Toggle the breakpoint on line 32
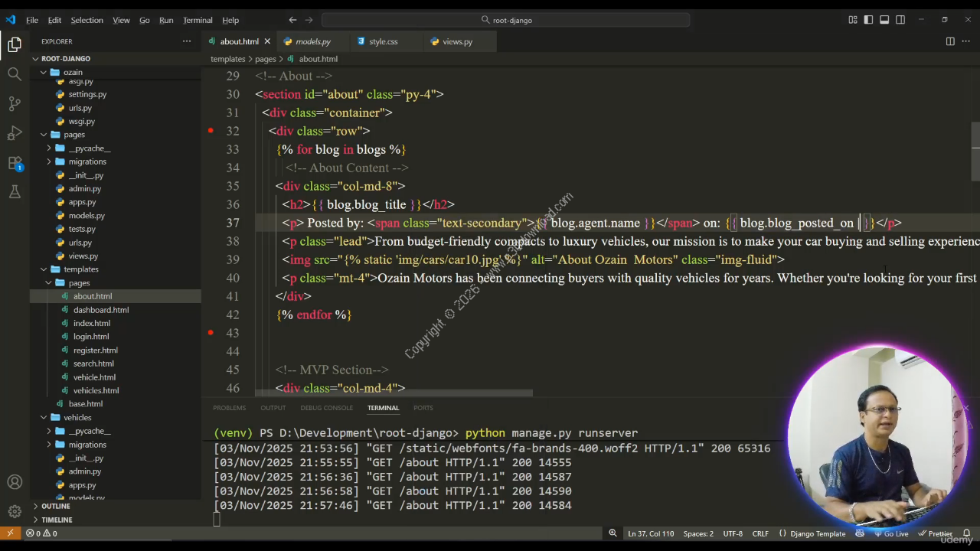Image resolution: width=980 pixels, height=551 pixels. pos(211,131)
